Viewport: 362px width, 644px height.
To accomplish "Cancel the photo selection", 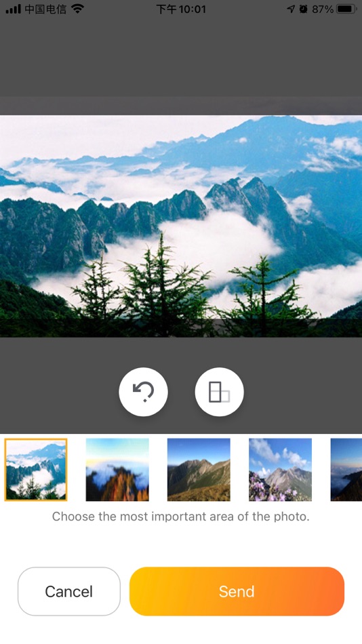I will [x=69, y=591].
